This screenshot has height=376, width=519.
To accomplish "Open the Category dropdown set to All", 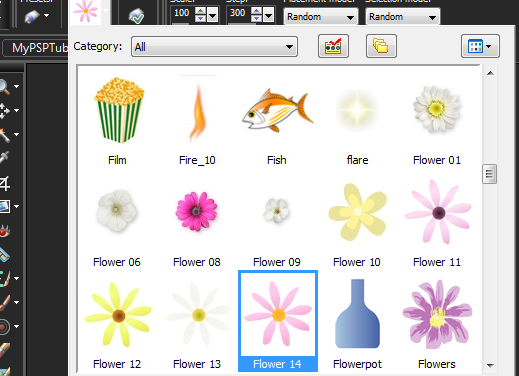I will click(x=214, y=47).
